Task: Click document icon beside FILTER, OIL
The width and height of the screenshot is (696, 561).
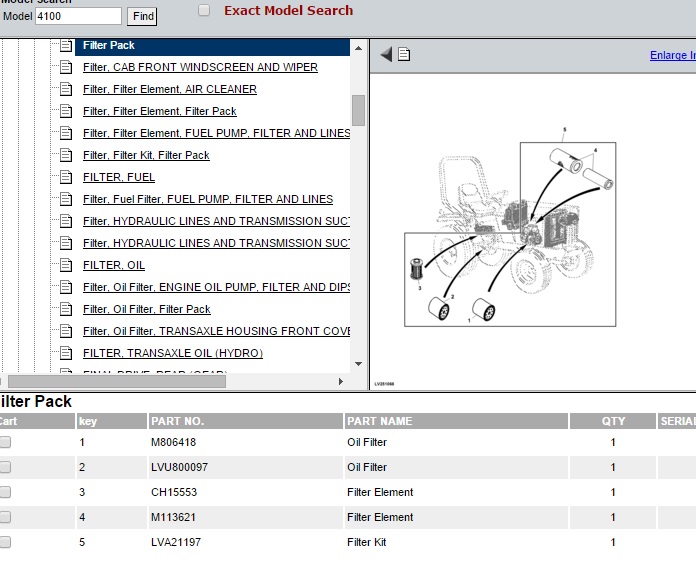Action: point(66,265)
